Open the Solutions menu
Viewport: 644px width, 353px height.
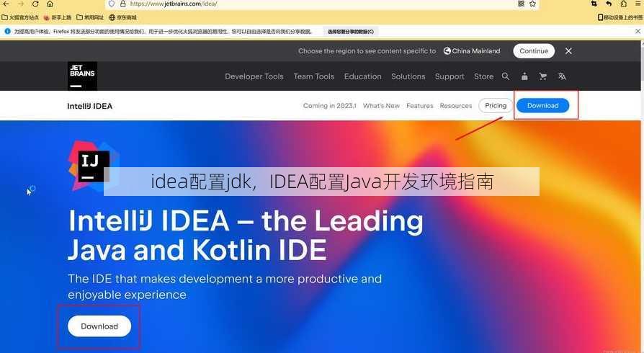tap(408, 76)
